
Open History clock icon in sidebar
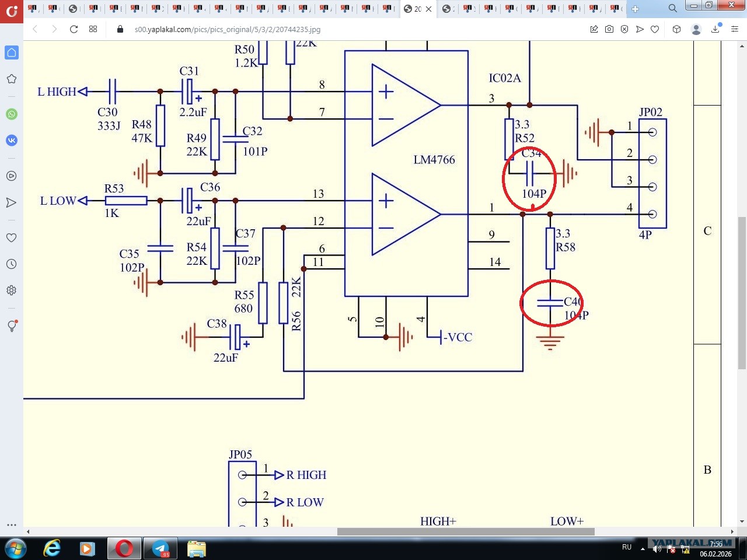[12, 264]
